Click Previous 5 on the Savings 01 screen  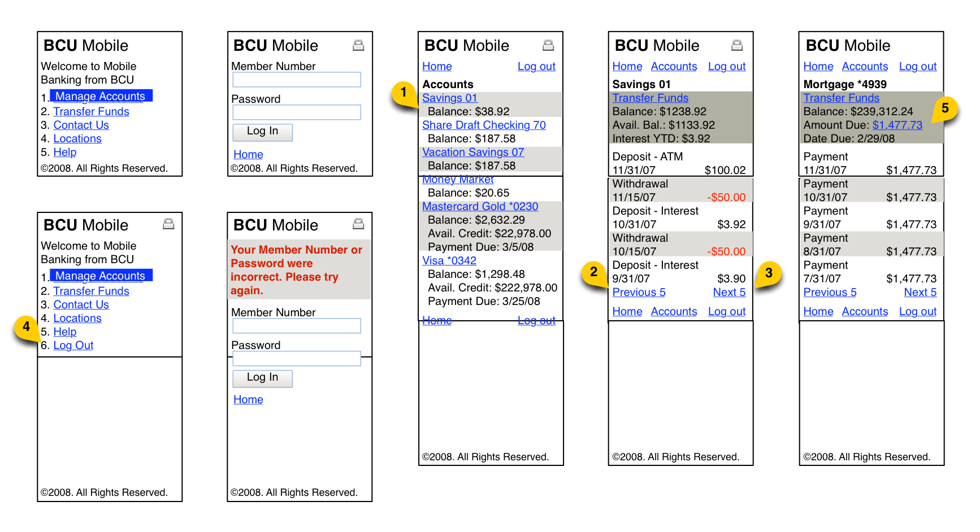639,292
